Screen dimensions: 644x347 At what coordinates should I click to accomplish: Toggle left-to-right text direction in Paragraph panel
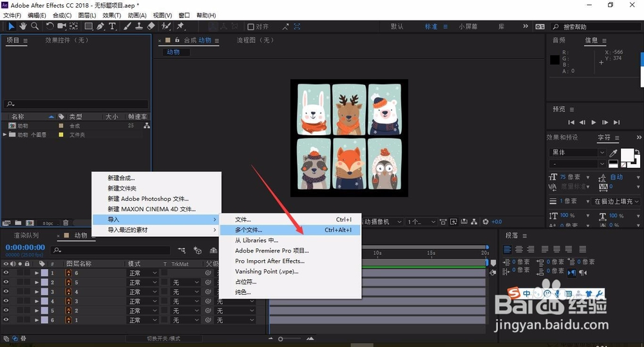(571, 272)
